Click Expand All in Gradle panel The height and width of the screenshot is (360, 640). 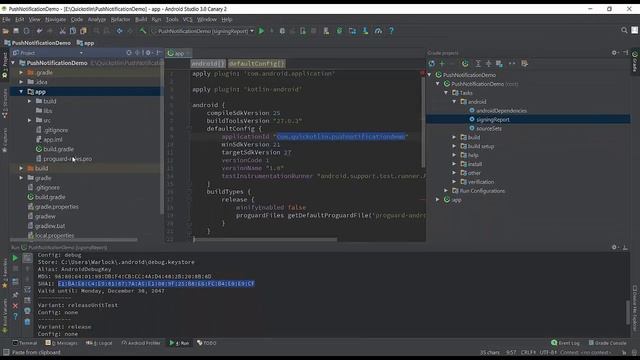tap(478, 64)
